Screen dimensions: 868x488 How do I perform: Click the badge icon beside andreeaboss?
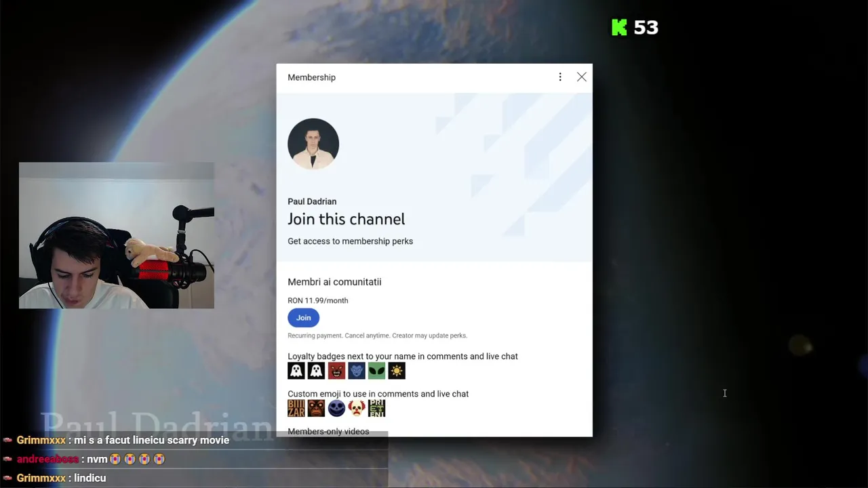click(7, 460)
